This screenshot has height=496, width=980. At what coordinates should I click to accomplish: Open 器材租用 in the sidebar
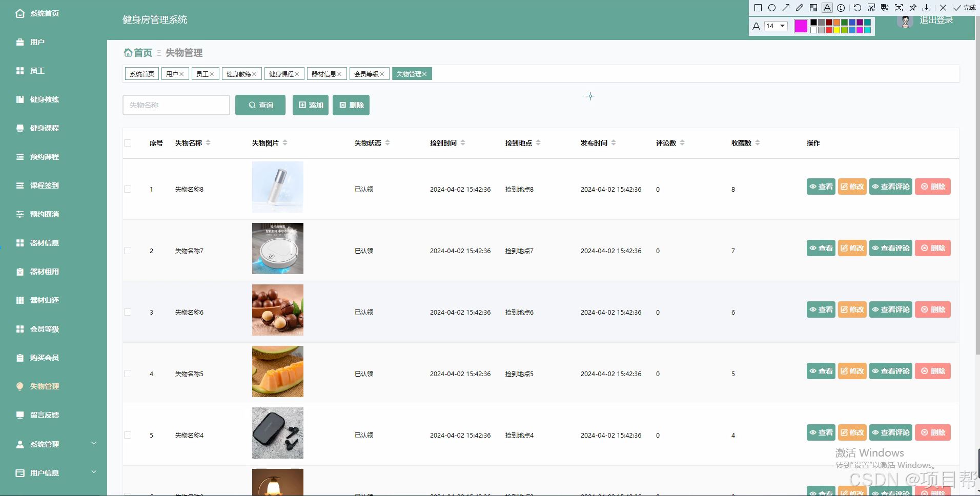pyautogui.click(x=45, y=272)
